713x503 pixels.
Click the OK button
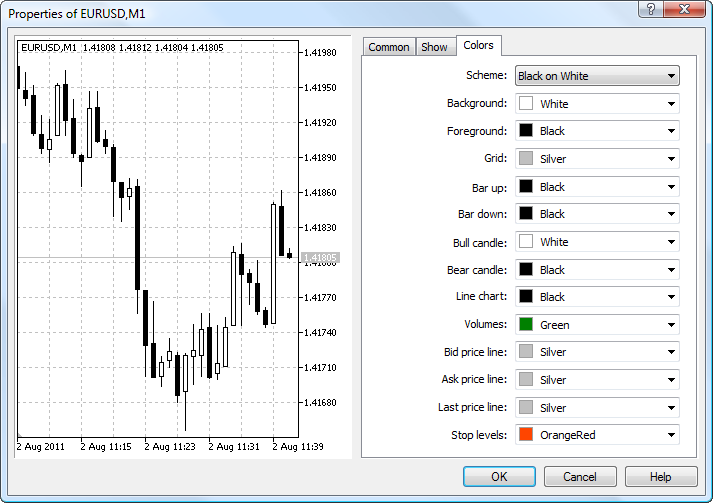click(x=499, y=477)
